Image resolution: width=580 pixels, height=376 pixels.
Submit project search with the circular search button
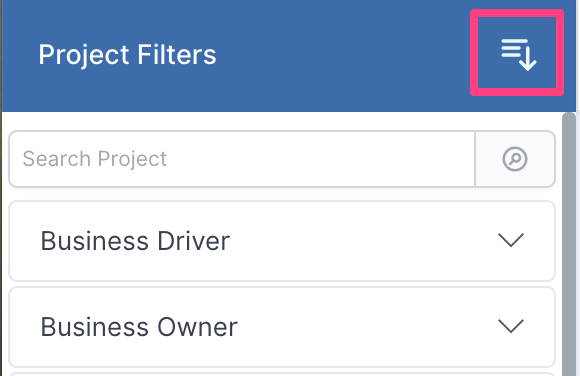(x=515, y=159)
